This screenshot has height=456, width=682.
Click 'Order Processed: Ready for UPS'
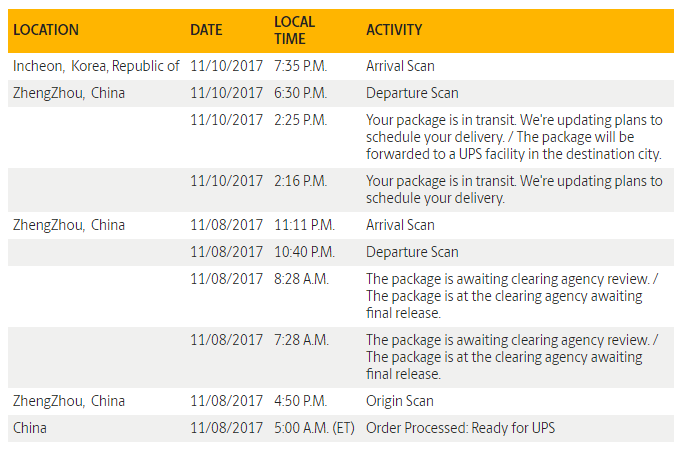pos(461,428)
